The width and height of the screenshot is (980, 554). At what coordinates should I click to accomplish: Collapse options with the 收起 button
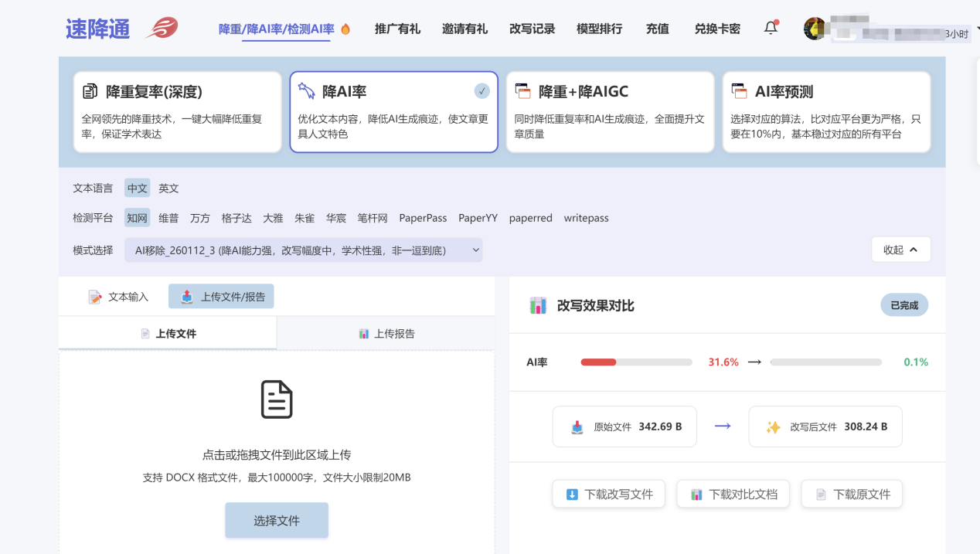click(x=901, y=250)
